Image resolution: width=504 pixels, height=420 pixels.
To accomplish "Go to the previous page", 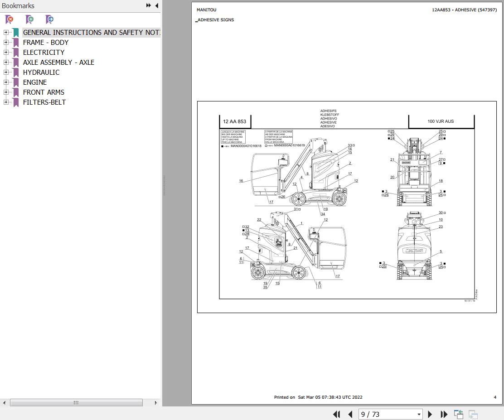I will tap(350, 414).
